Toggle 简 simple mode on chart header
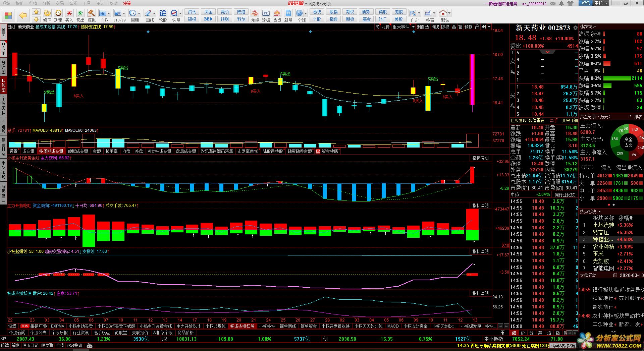Viewport: 644px width, 351px height. pos(378,27)
